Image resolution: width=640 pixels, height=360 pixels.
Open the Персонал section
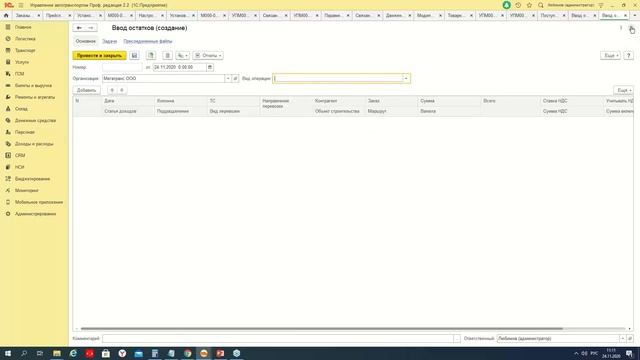click(x=24, y=132)
